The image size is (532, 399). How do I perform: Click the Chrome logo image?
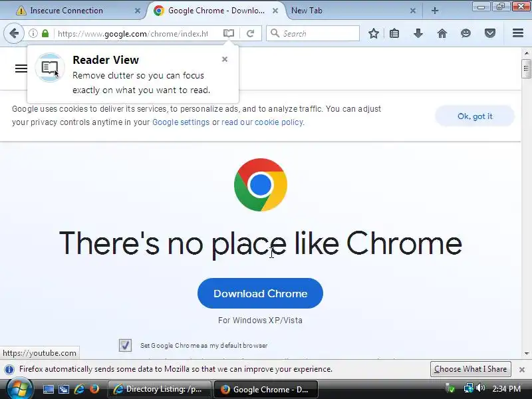coord(261,185)
